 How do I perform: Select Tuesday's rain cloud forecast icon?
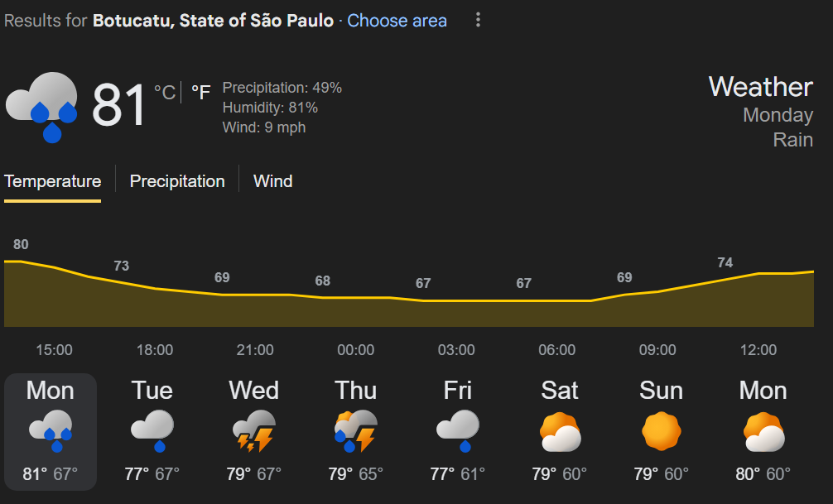point(152,431)
